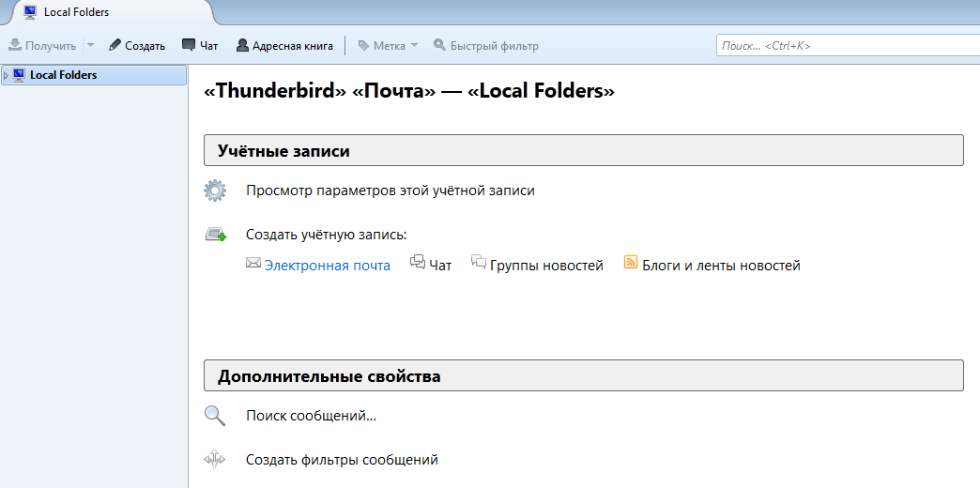Toggle Быстрый фильтр quick filter bar
Image resolution: width=980 pixels, height=488 pixels.
pyautogui.click(x=485, y=45)
